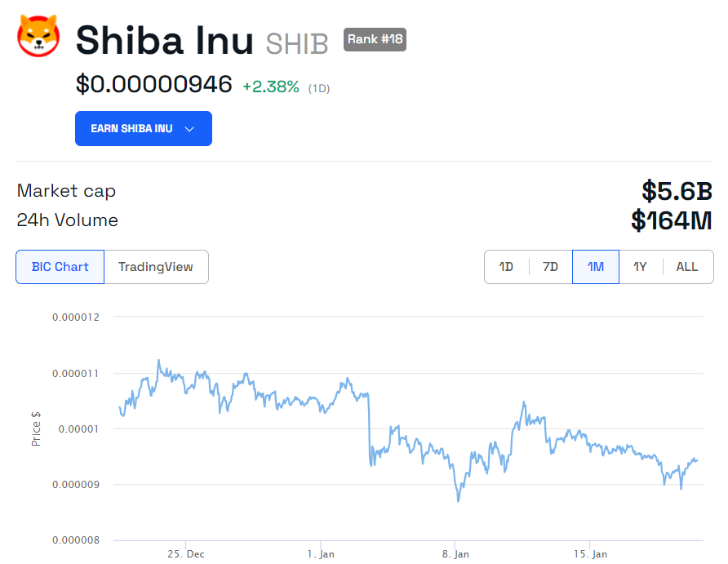Image resolution: width=728 pixels, height=564 pixels.
Task: Select the 7D time range
Action: [551, 267]
